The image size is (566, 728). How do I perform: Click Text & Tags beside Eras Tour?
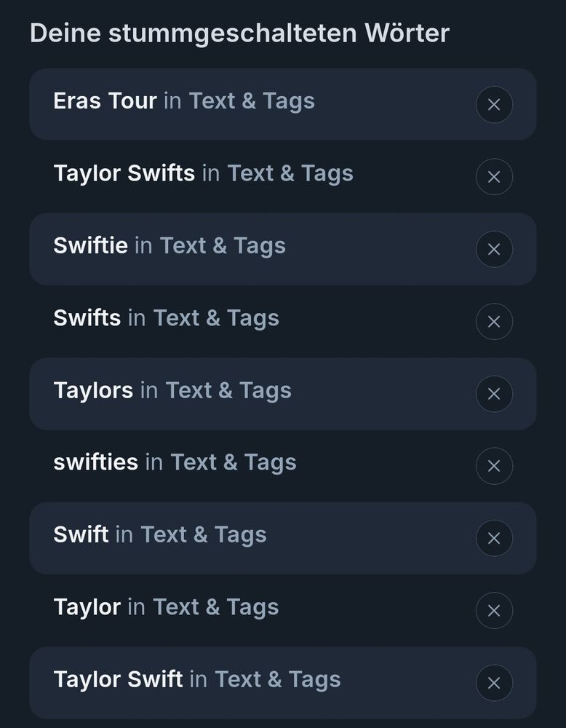point(252,102)
